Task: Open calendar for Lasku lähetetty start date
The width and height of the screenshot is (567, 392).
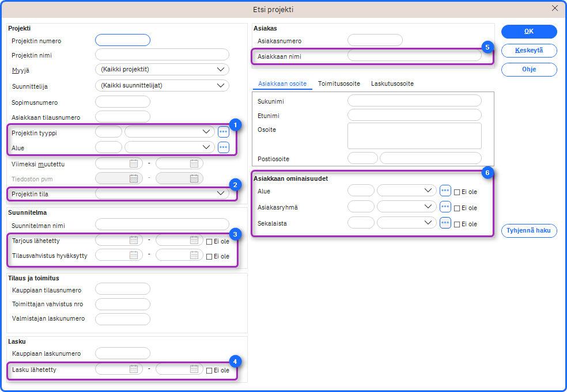Action: click(x=134, y=369)
